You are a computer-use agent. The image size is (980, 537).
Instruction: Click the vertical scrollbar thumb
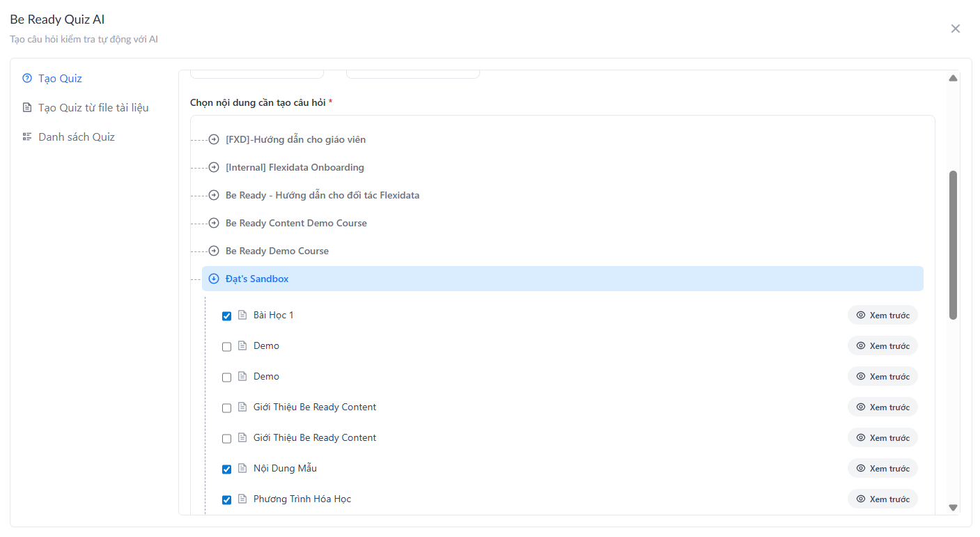click(953, 245)
